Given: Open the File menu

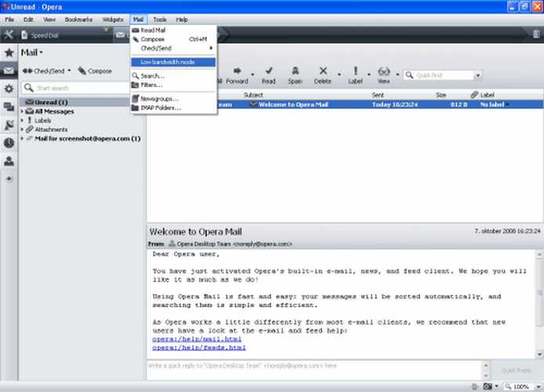Looking at the screenshot, I should click(9, 20).
